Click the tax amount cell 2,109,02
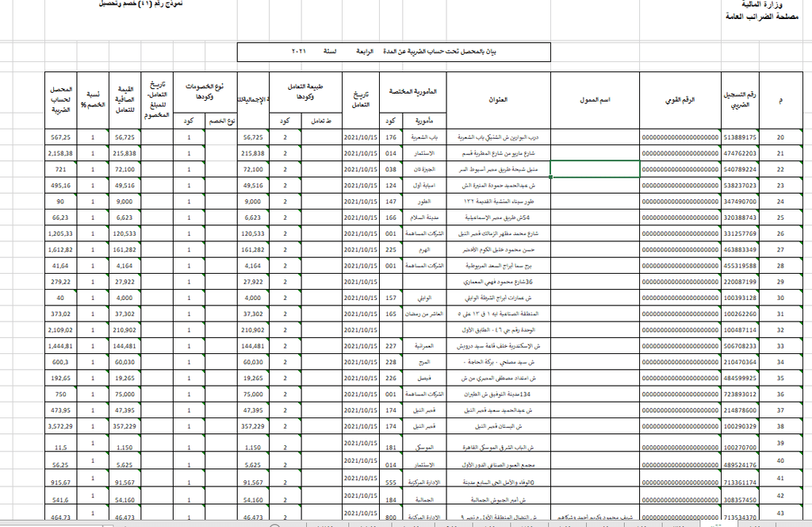This screenshot has height=527, width=812. 61,330
